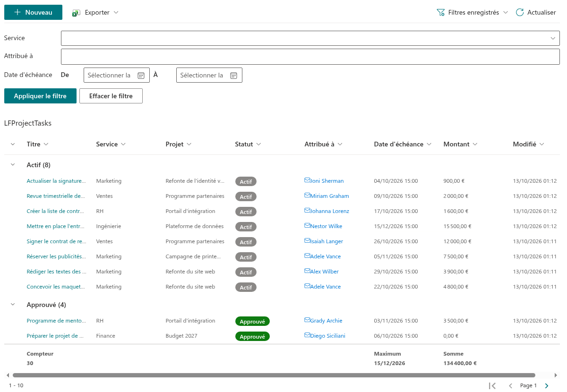Image resolution: width=567 pixels, height=392 pixels.
Task: Collapse the Actif (8) group
Action: pyautogui.click(x=13, y=165)
